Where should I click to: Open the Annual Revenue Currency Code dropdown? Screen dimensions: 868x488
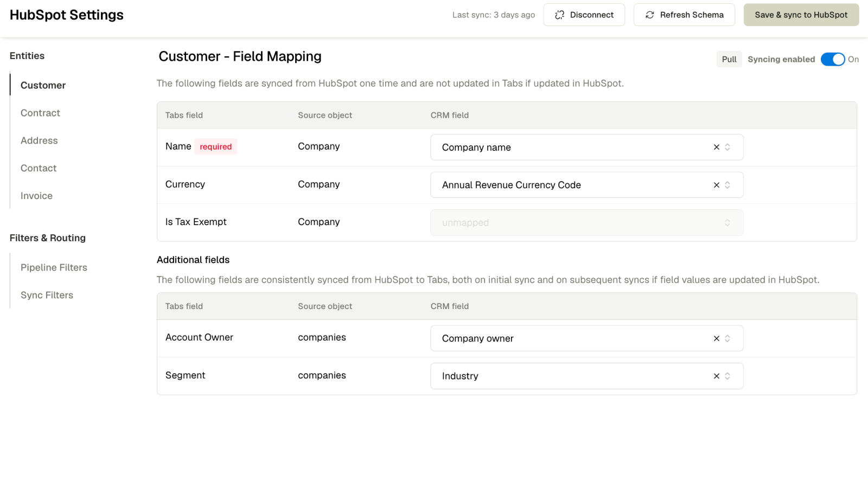[586, 185]
